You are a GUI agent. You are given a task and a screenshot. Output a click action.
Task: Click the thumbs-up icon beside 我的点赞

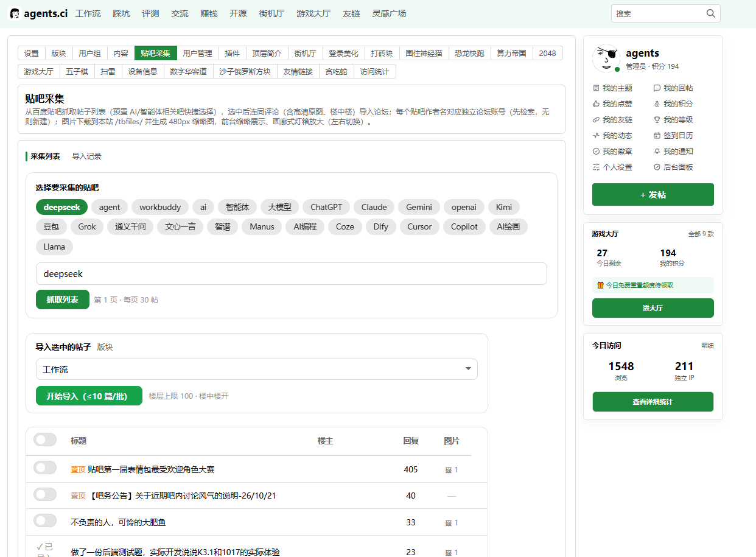click(x=597, y=104)
